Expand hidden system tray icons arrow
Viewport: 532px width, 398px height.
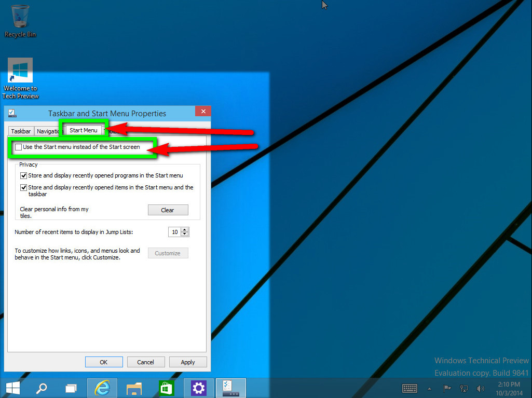(429, 388)
